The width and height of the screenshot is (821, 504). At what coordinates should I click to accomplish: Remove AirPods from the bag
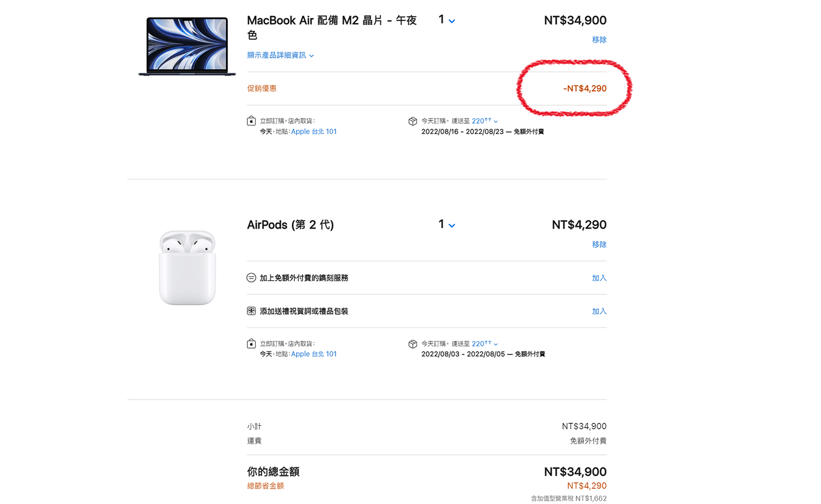[x=599, y=245]
